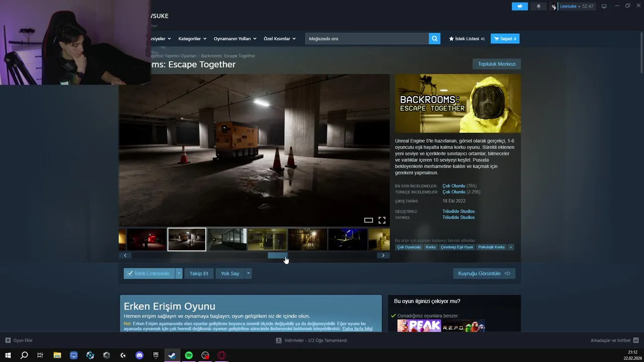
Task: Click the Steam taskbar icon
Action: tap(172, 355)
